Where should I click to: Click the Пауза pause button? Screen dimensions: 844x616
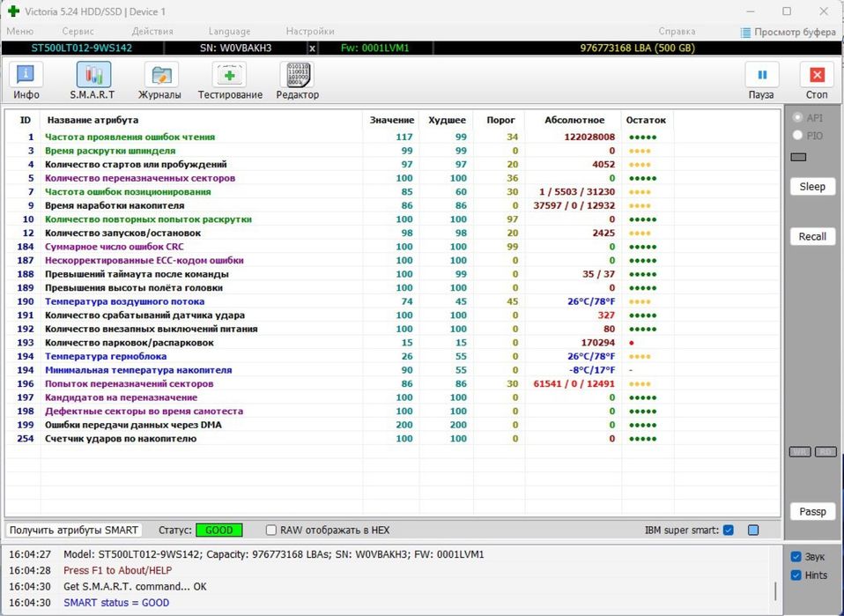coord(762,81)
